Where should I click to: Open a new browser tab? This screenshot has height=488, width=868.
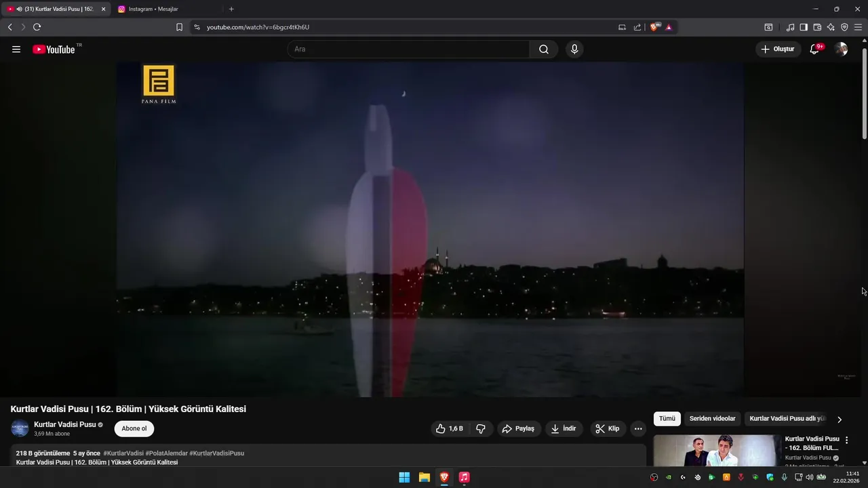(x=231, y=9)
